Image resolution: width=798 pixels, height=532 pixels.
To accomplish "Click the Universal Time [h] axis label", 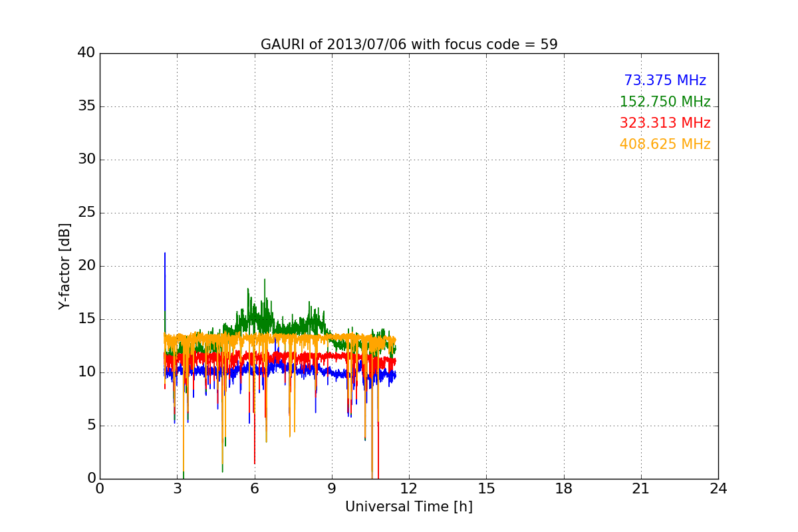I will tap(409, 507).
